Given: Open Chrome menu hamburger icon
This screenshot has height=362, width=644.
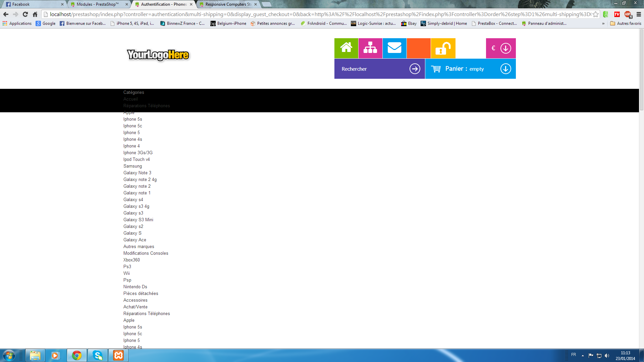Looking at the screenshot, I should (639, 14).
